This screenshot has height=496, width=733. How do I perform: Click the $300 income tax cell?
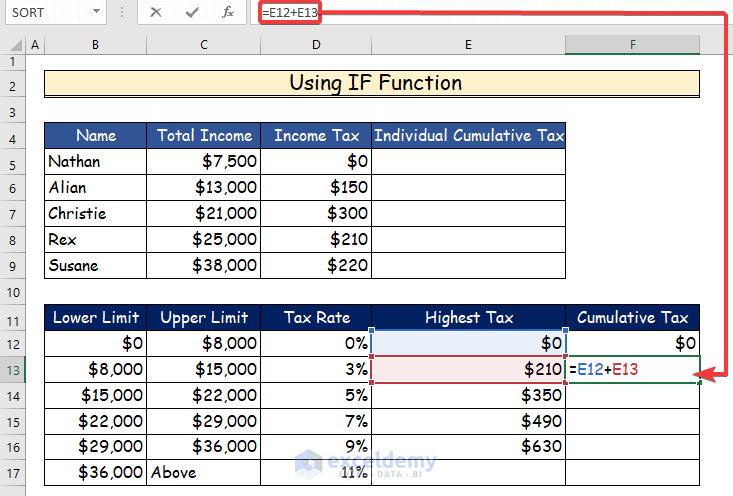coord(316,214)
